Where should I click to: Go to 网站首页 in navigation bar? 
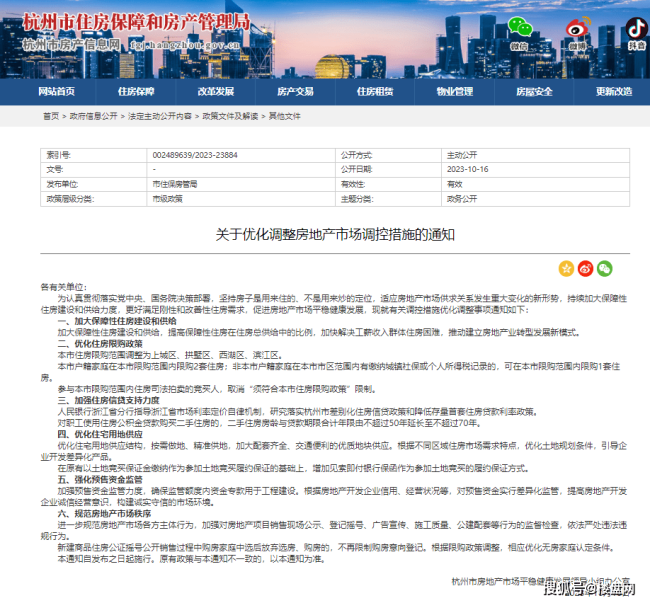coord(56,92)
